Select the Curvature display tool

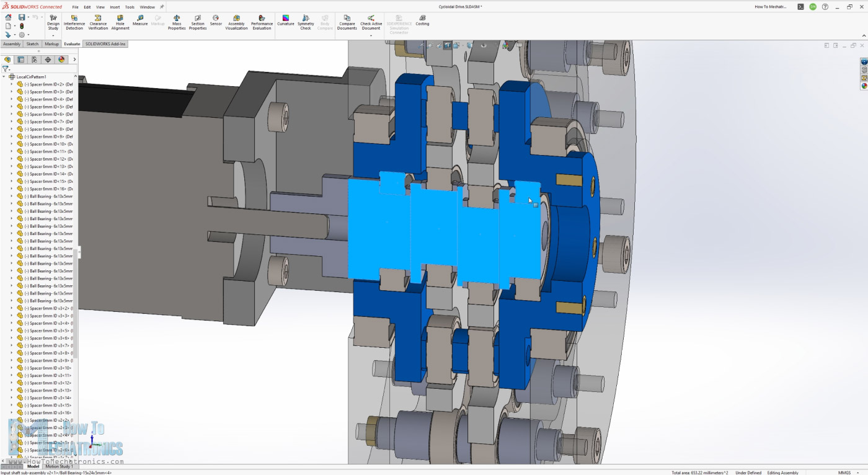286,20
